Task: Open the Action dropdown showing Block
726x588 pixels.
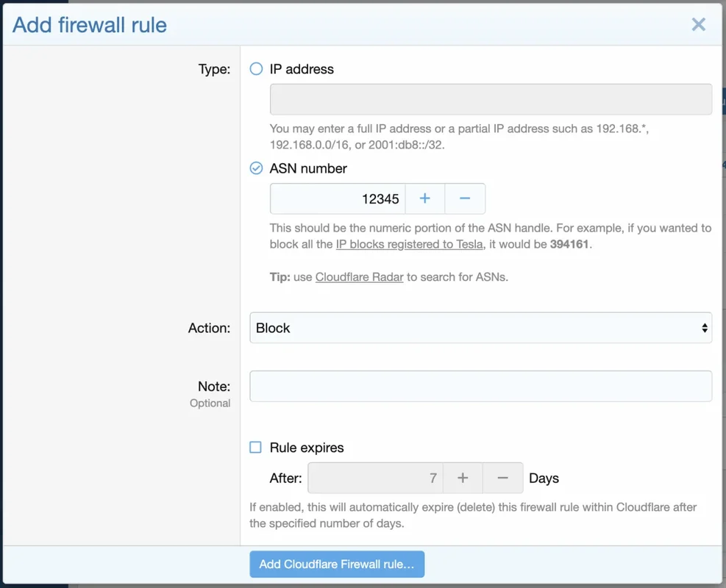Action: click(x=480, y=328)
